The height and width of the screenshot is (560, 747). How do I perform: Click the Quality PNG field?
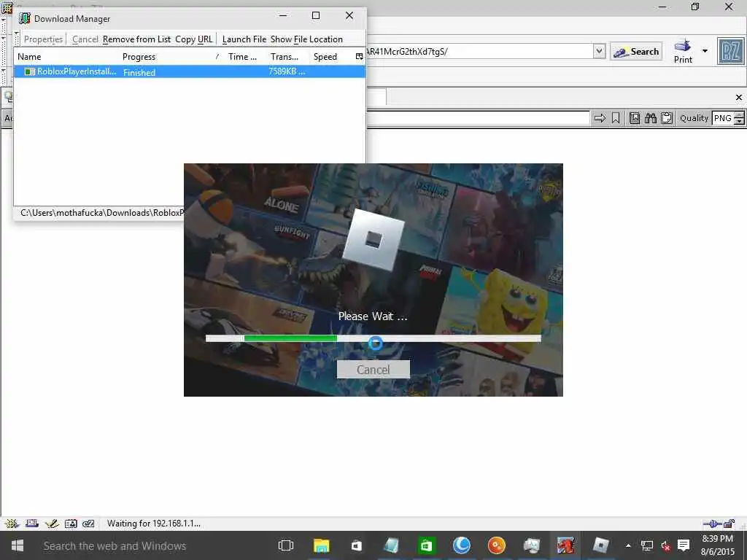point(723,118)
